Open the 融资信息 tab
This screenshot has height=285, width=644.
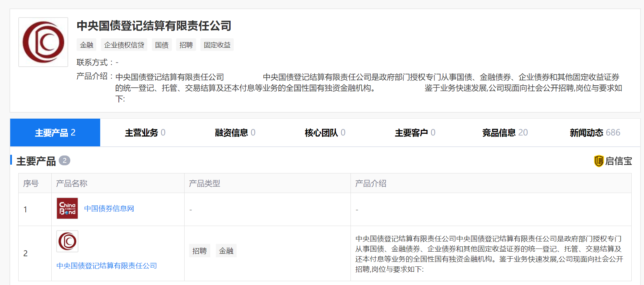[235, 133]
